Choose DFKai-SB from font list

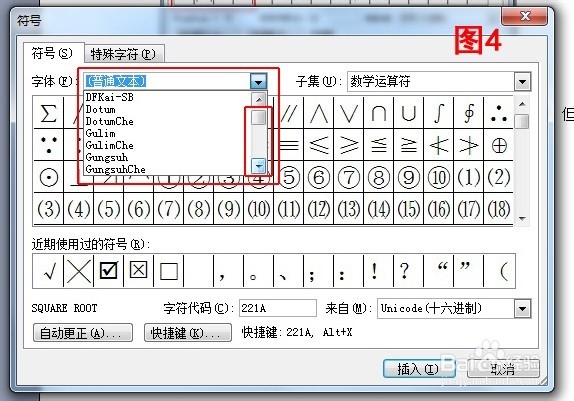click(167, 97)
